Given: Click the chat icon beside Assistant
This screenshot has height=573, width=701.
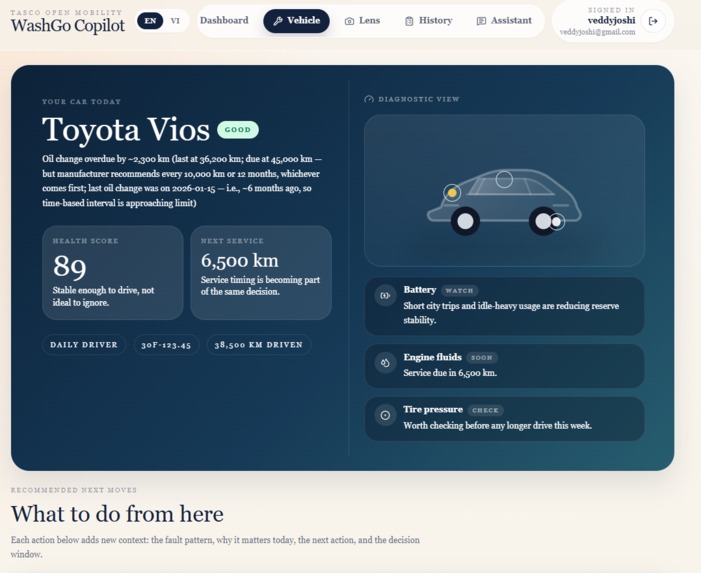Looking at the screenshot, I should 481,21.
